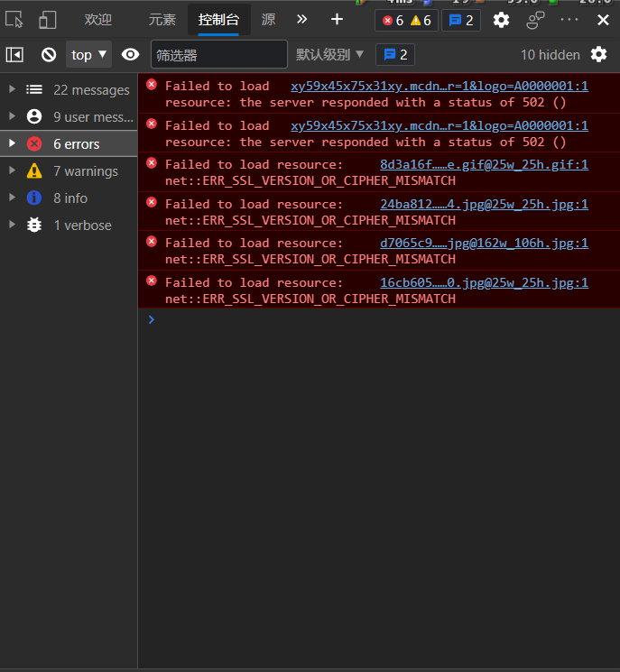The width and height of the screenshot is (620, 672).
Task: Open the 源 tab
Action: pyautogui.click(x=268, y=20)
